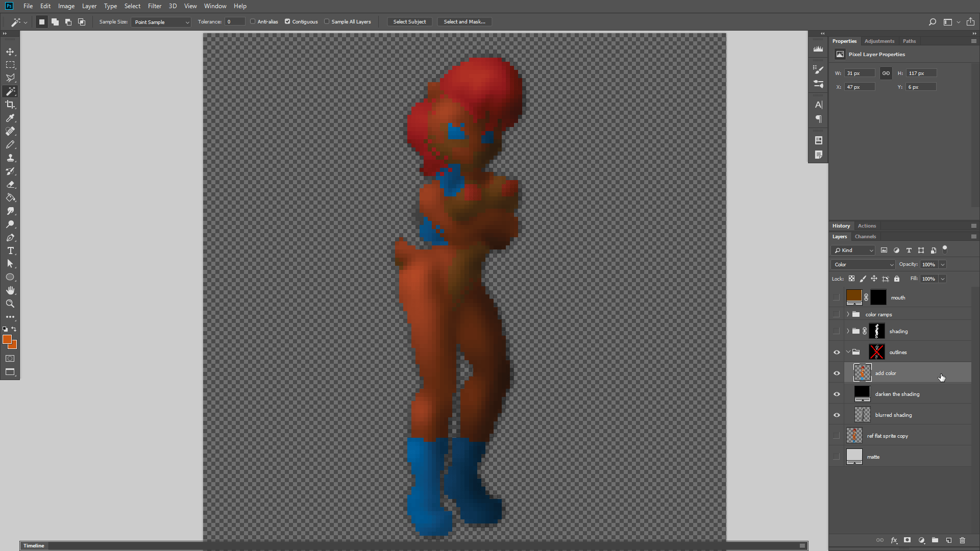Click the delete layer trash icon
This screenshot has height=551, width=980.
coord(962,540)
